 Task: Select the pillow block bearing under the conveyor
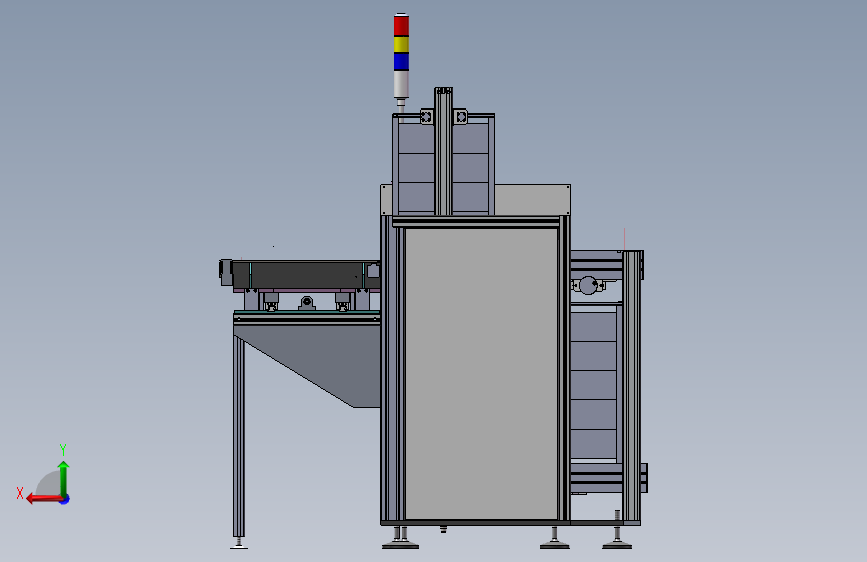tap(307, 303)
